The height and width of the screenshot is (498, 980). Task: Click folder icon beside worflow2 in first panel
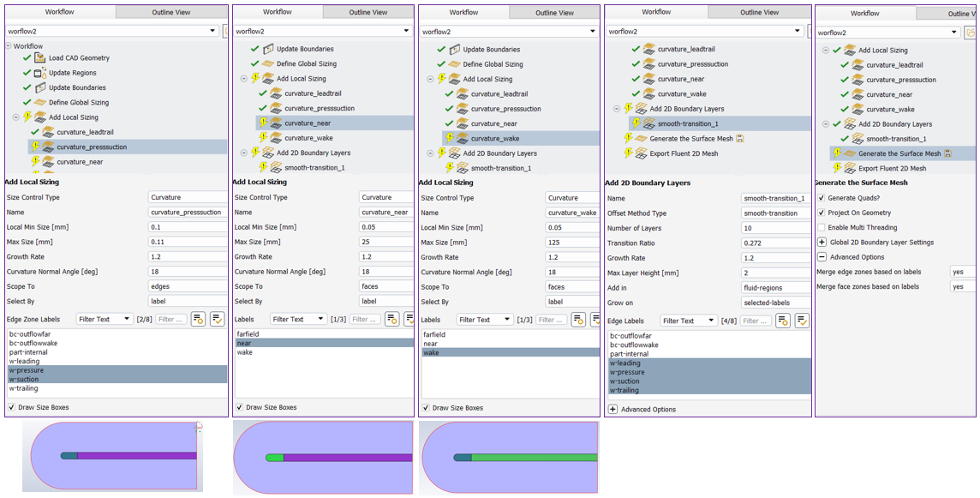[x=225, y=31]
